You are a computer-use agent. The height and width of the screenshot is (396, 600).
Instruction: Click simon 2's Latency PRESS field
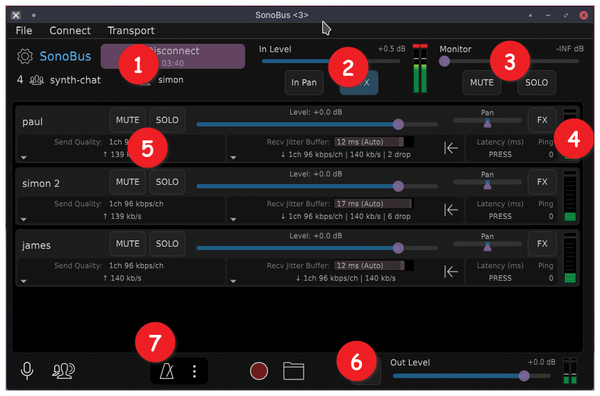pos(500,216)
